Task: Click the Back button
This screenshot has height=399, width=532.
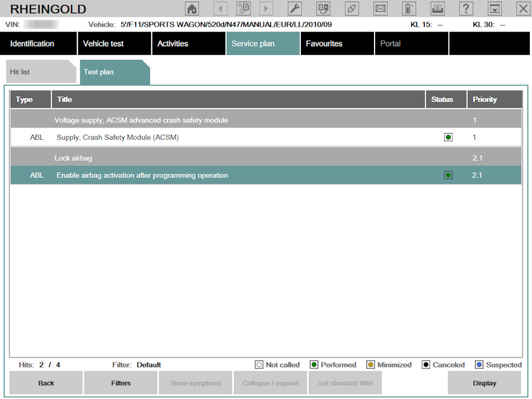Action: coord(46,383)
